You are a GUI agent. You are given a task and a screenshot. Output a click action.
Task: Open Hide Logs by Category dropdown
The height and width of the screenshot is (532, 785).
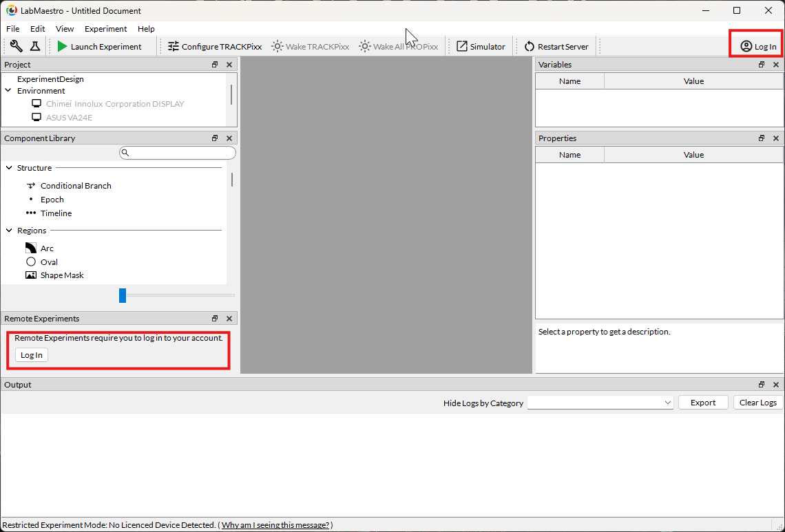pyautogui.click(x=600, y=403)
